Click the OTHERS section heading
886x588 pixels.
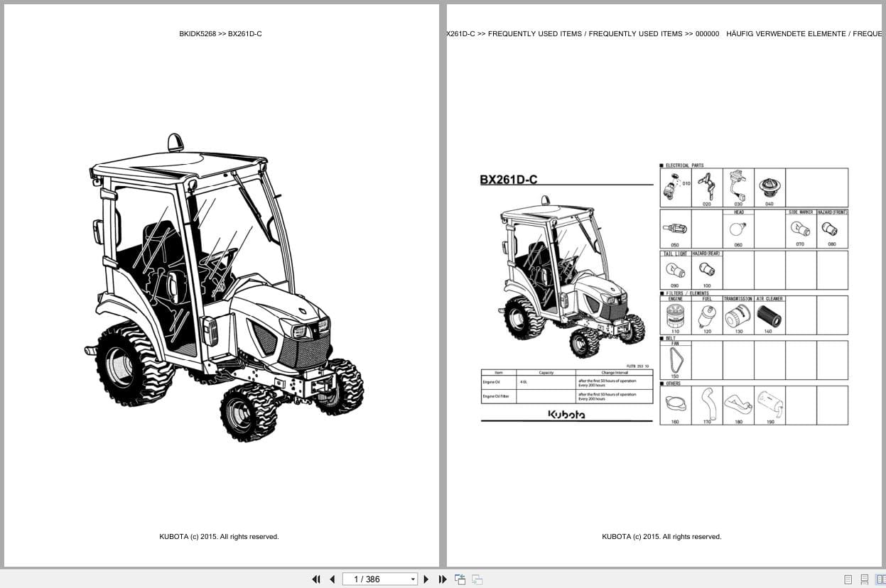coord(673,383)
